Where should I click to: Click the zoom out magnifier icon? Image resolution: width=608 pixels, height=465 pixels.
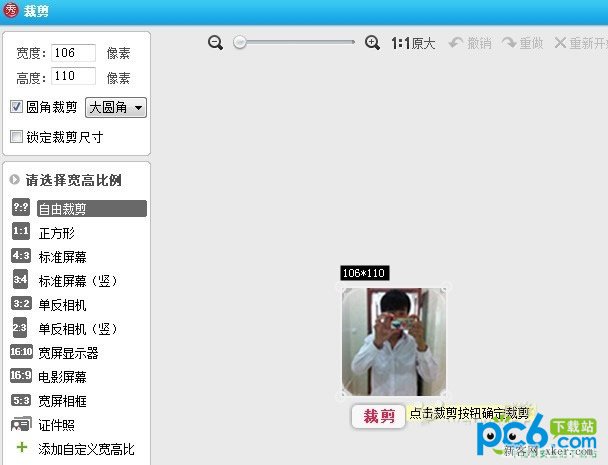[215, 42]
